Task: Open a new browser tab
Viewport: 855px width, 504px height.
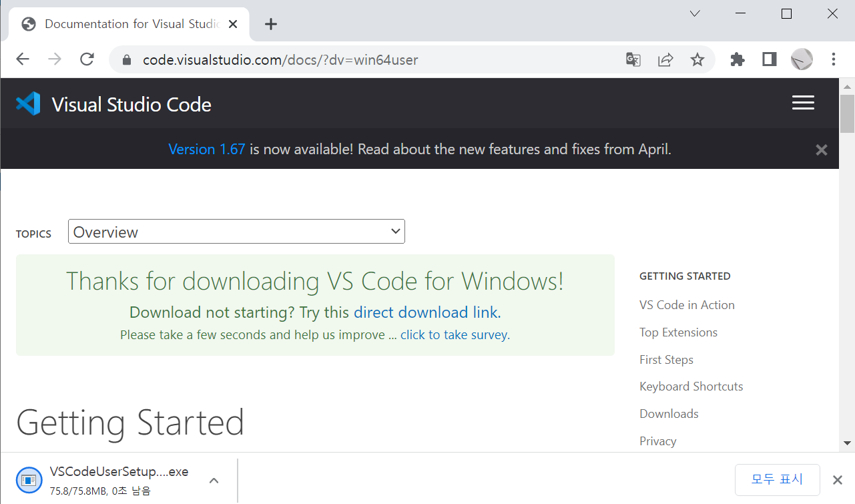Action: pos(270,24)
